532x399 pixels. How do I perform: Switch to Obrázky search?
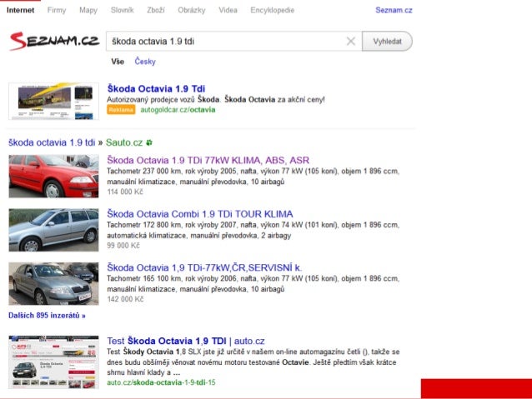point(192,10)
